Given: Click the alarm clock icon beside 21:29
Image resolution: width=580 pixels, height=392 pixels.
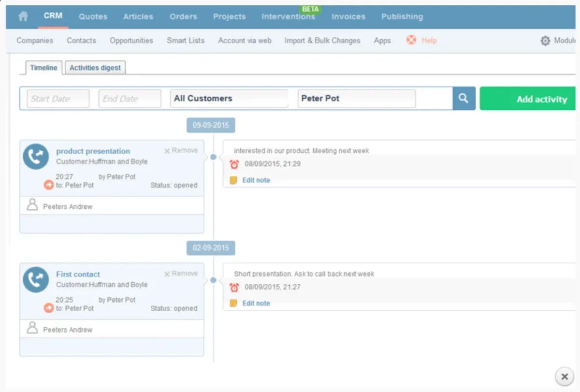Looking at the screenshot, I should 234,164.
